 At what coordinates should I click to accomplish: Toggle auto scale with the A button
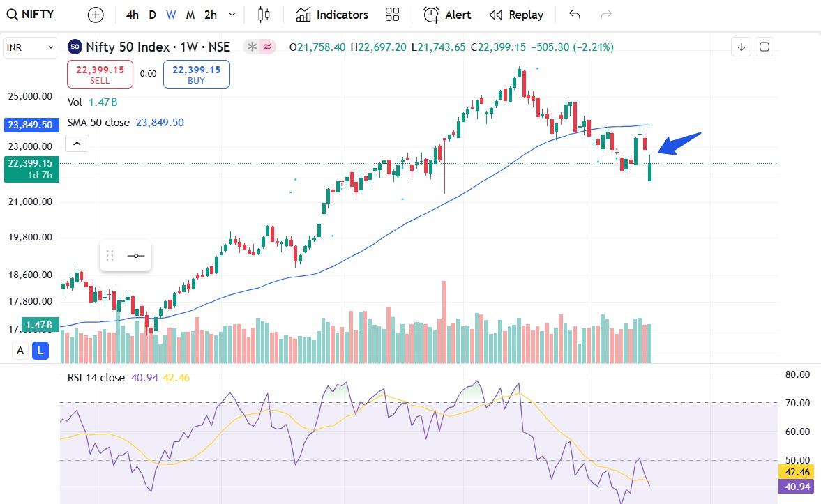tap(20, 351)
